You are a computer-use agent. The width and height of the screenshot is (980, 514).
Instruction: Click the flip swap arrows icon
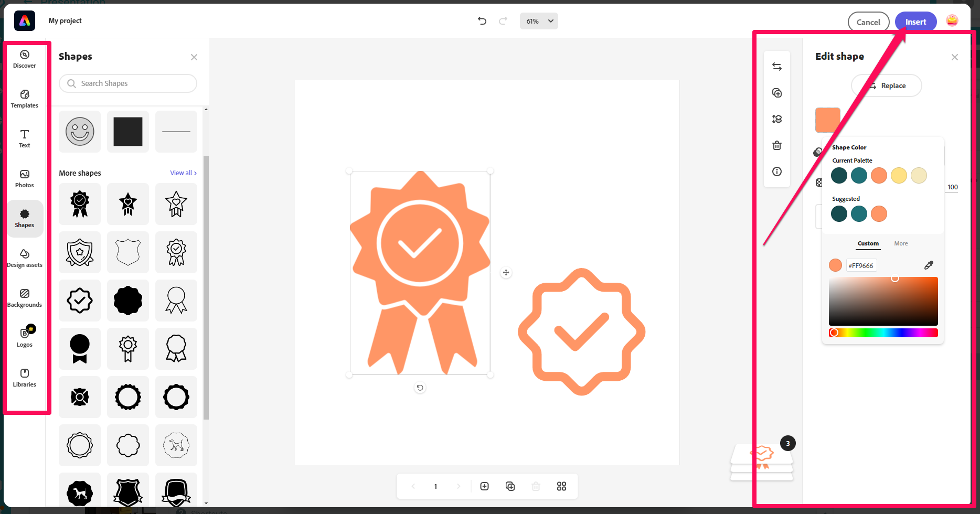[x=777, y=67]
